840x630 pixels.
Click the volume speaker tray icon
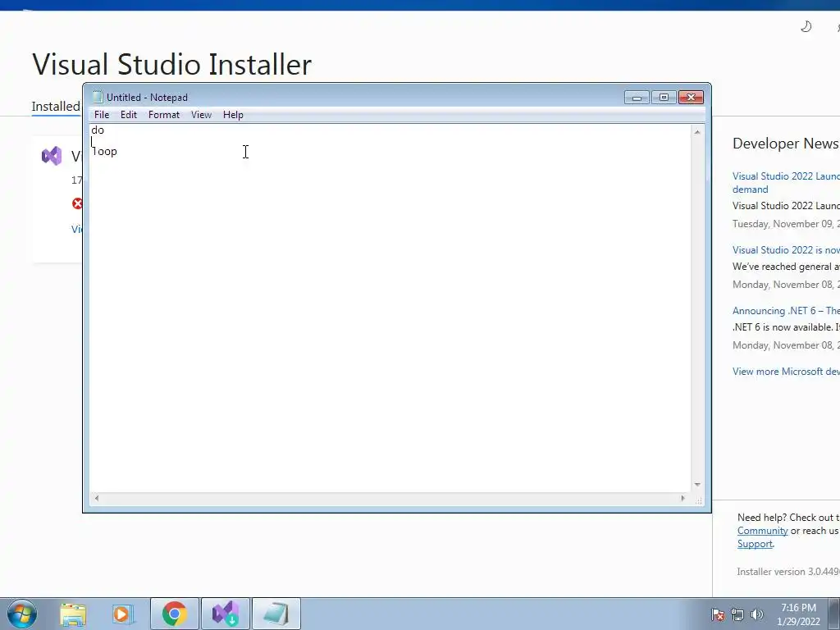[x=757, y=614]
